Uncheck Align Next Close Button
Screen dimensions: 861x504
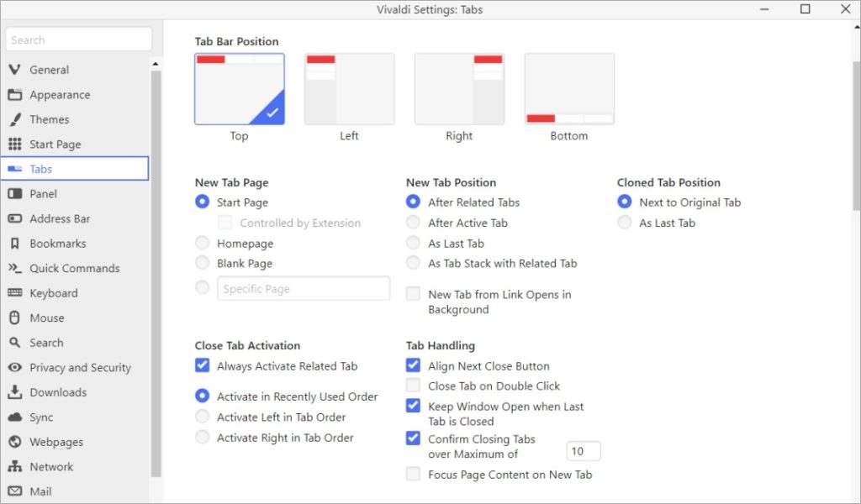[x=413, y=365]
